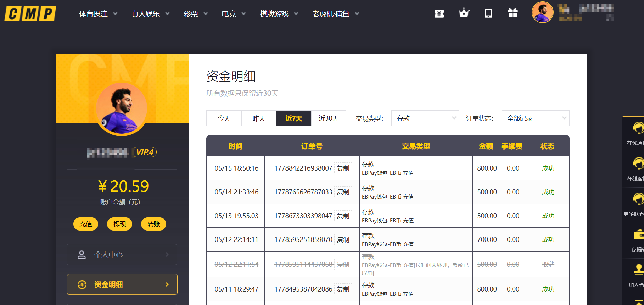Click the large profile avatar in sidebar

click(x=122, y=109)
